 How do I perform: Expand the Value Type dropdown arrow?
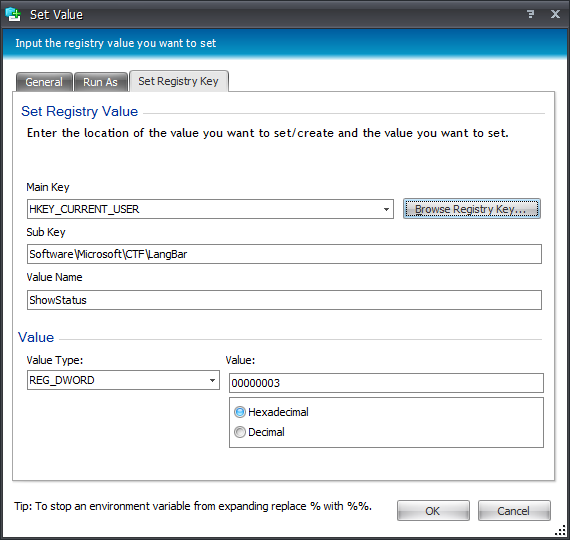click(x=212, y=380)
